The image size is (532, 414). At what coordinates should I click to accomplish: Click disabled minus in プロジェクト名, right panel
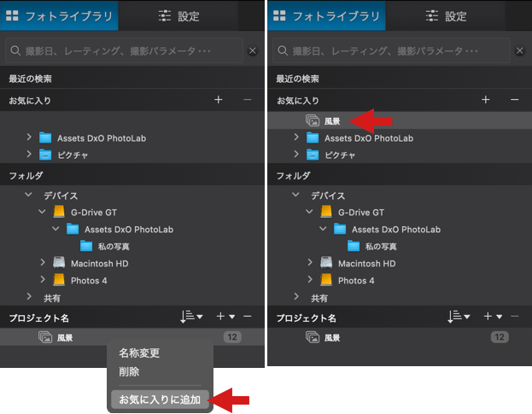[x=515, y=317]
